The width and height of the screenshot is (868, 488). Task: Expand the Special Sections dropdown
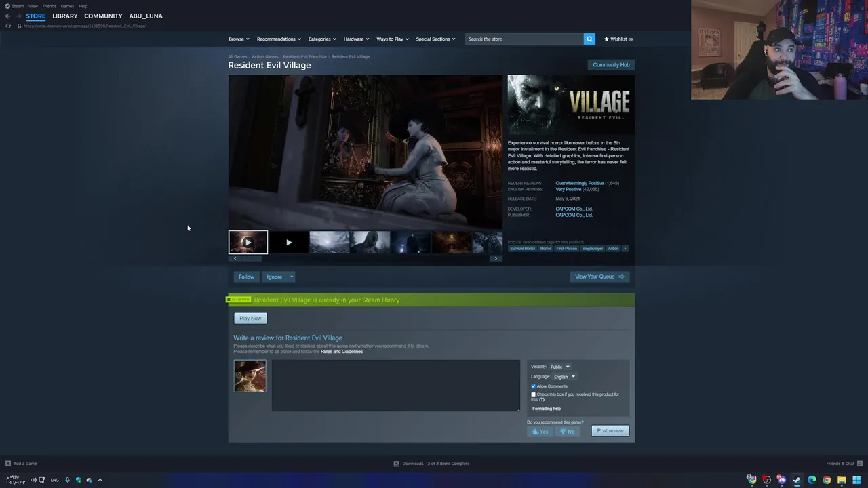point(435,39)
